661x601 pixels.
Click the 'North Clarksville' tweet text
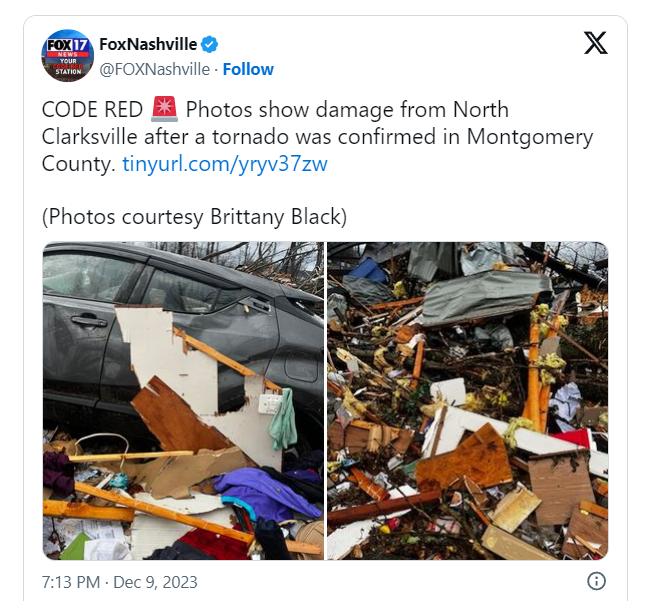coord(275,123)
